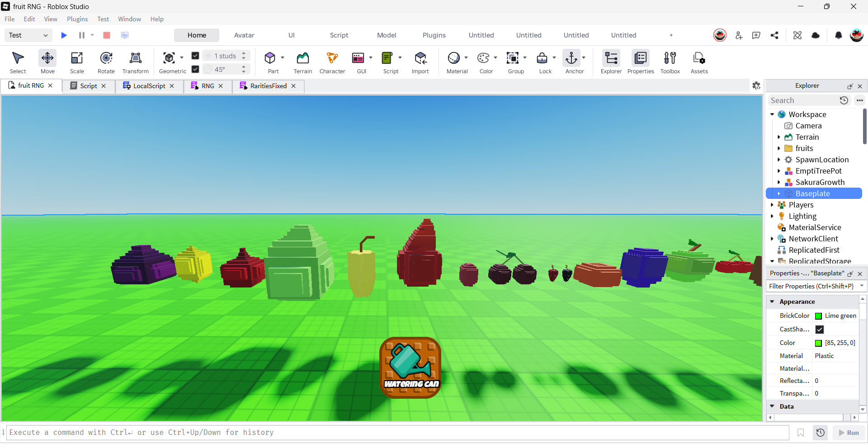The image size is (868, 448).
Task: Activate the Move tool
Action: tap(47, 62)
